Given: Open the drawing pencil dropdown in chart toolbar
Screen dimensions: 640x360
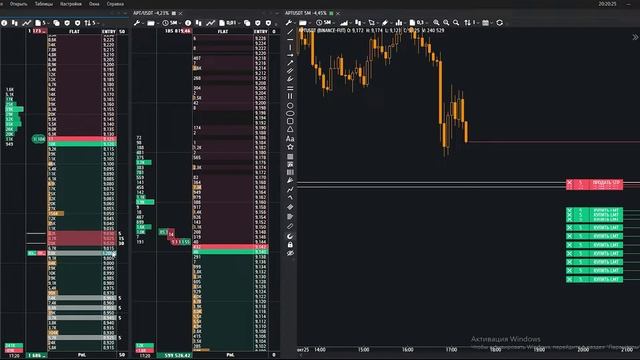Looking at the screenshot, I should [x=387, y=23].
